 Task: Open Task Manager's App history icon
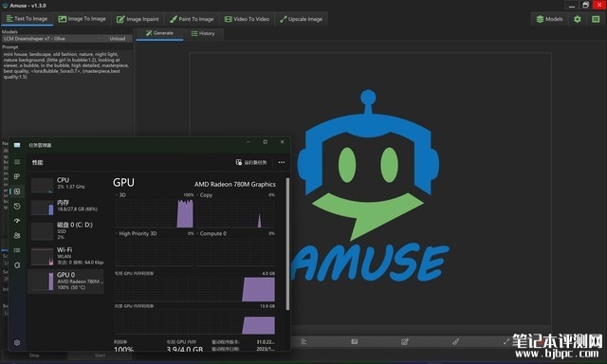[17, 207]
